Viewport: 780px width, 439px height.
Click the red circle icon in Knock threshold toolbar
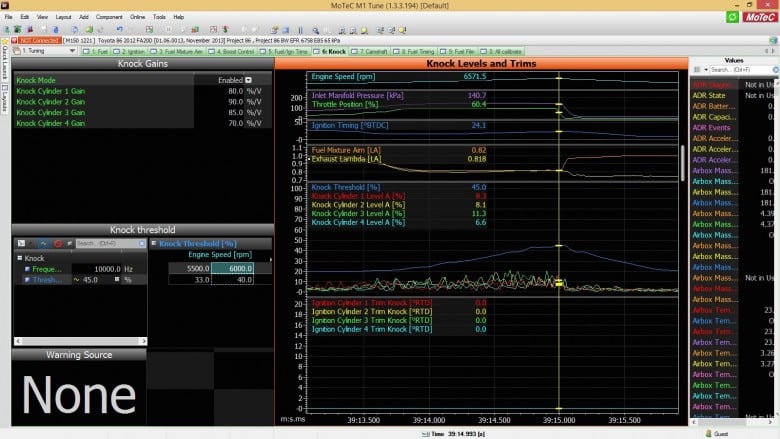click(58, 244)
